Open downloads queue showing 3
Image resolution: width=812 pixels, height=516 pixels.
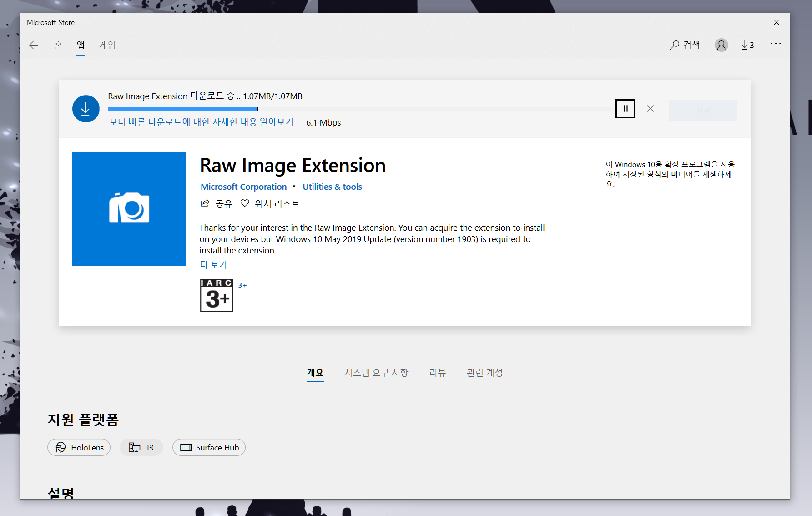[x=747, y=45]
